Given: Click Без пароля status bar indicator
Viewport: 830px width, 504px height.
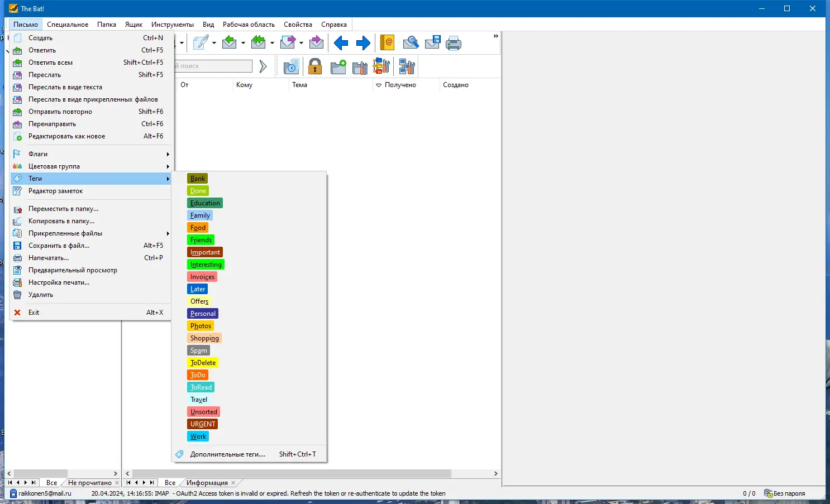Looking at the screenshot, I should (785, 493).
